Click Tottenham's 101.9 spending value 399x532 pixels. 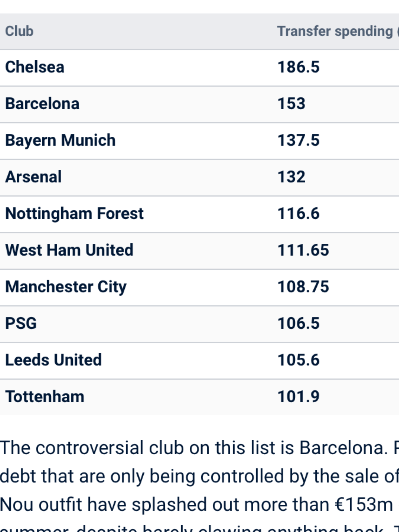tap(298, 397)
